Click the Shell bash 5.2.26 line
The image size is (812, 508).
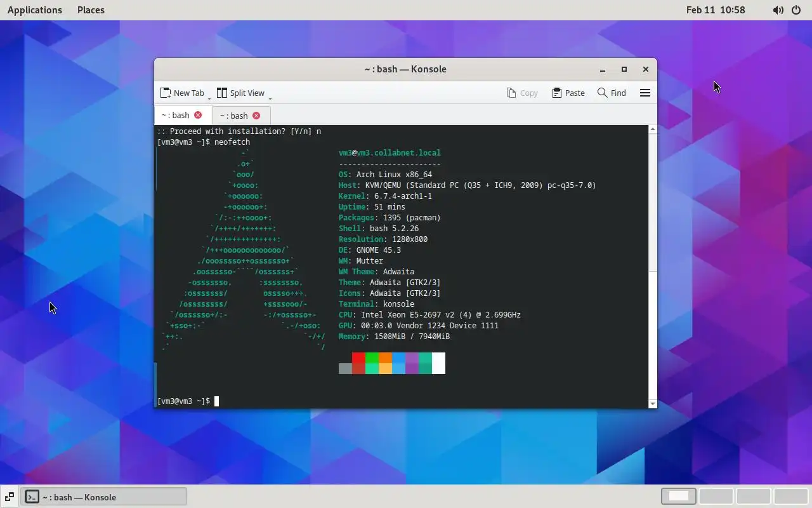(x=379, y=229)
